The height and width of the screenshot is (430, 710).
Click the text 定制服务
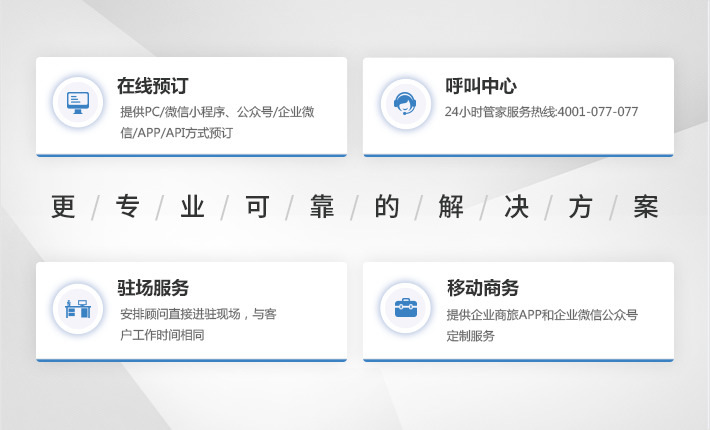[x=470, y=336]
